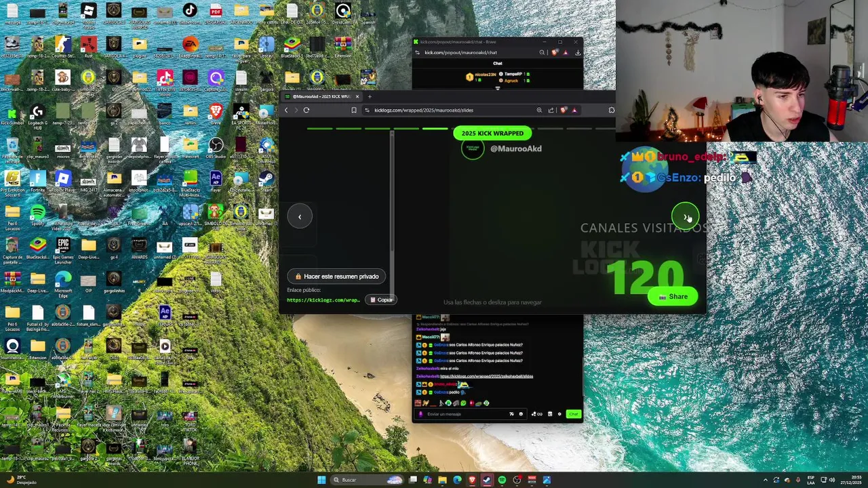Launch Fortnite from desktop
868x488 pixels.
[x=38, y=182]
